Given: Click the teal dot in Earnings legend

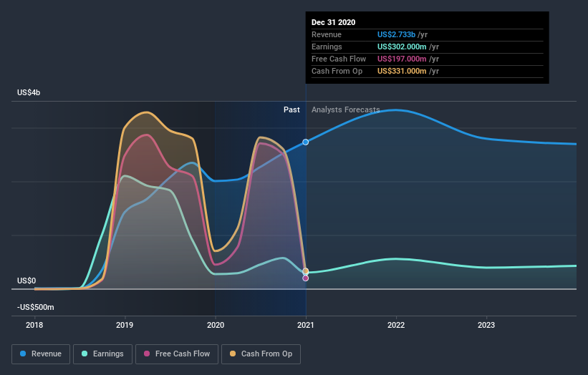Looking at the screenshot, I should (x=85, y=354).
